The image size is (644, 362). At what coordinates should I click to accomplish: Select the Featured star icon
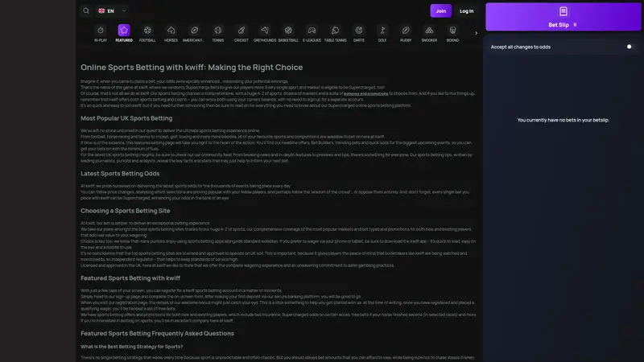124,31
